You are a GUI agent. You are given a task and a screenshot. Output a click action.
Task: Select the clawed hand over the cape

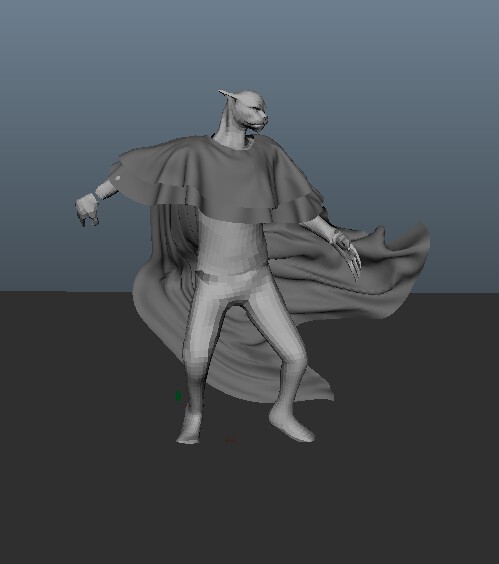pyautogui.click(x=348, y=254)
